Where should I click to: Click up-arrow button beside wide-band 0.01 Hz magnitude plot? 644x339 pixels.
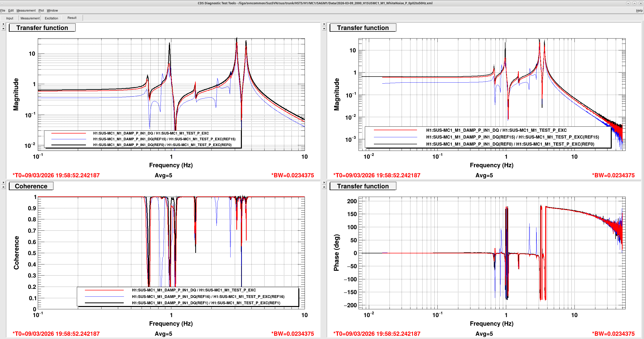pyautogui.click(x=324, y=29)
